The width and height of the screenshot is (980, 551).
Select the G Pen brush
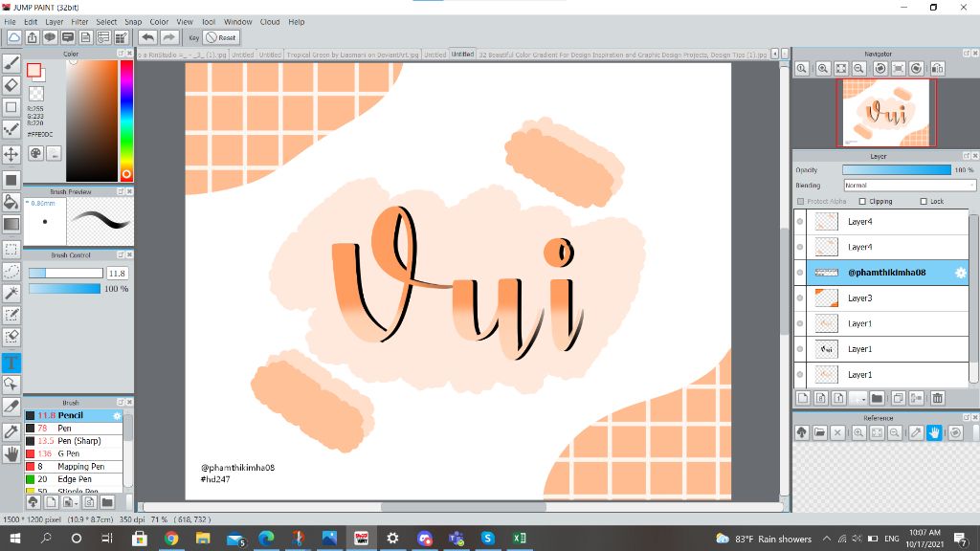(x=74, y=453)
